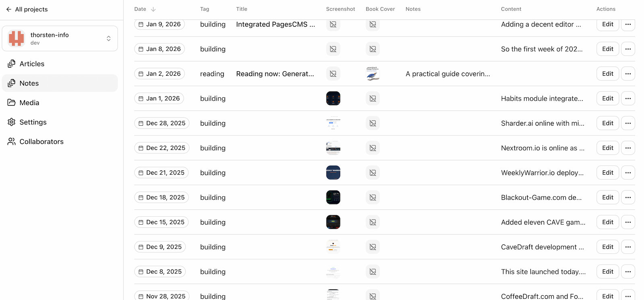Edit the WeeklyWarrior.io deploy note
The image size is (644, 300).
tap(608, 172)
